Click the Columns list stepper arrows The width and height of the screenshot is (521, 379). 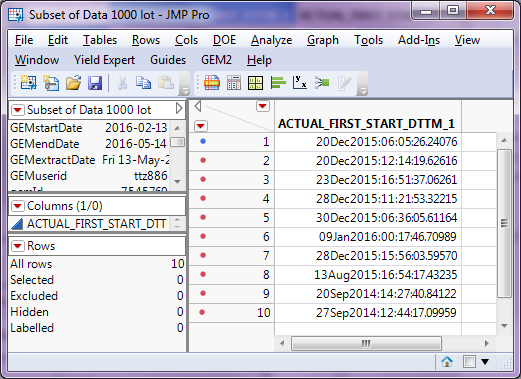click(x=178, y=223)
